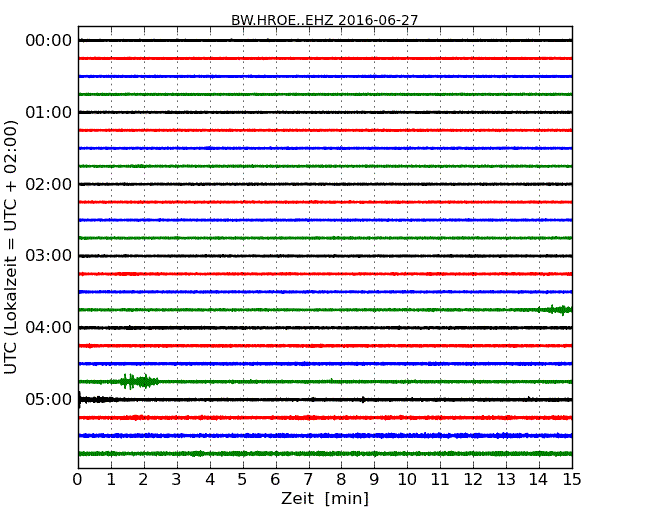Click the x-axis title Zeit [min]
This screenshot has height=520, width=650.
[x=325, y=498]
